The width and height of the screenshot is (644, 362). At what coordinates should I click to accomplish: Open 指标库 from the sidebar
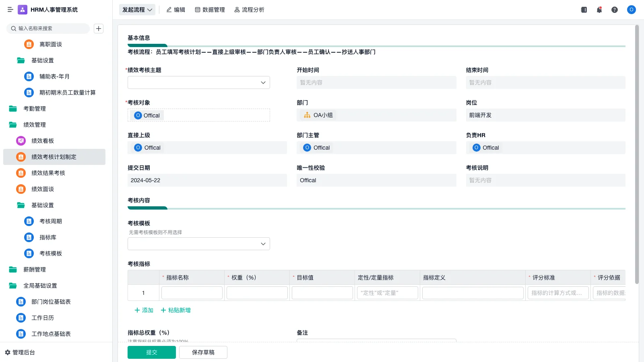tap(47, 237)
